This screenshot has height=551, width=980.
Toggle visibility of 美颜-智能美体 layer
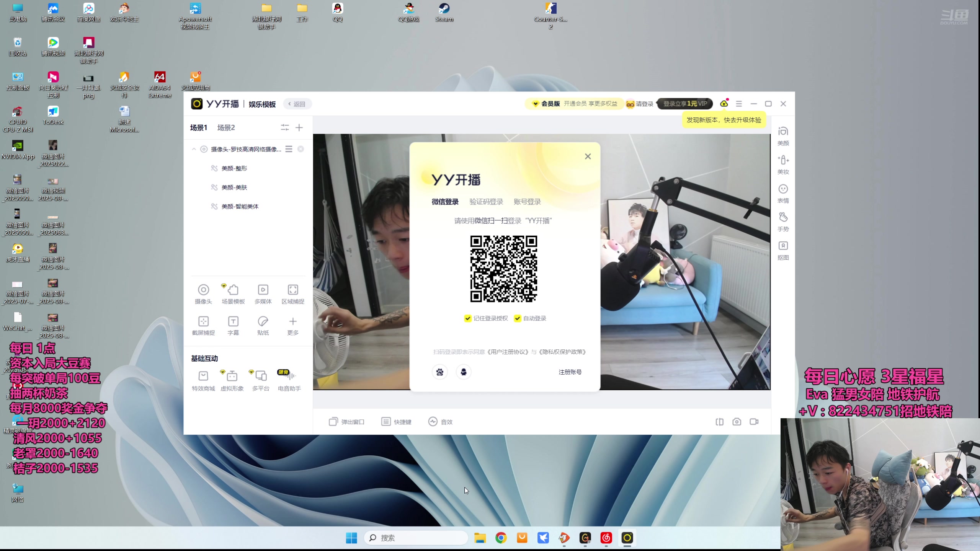click(x=214, y=207)
